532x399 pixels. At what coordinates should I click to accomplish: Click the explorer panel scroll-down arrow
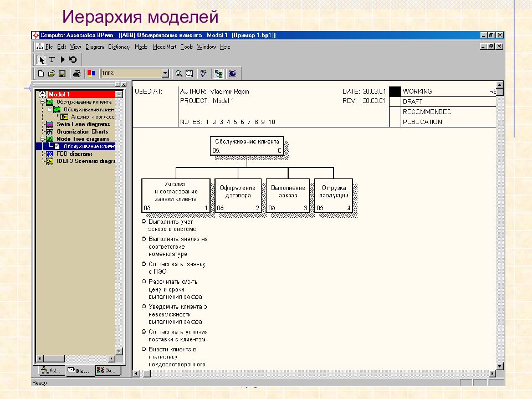coord(119,351)
